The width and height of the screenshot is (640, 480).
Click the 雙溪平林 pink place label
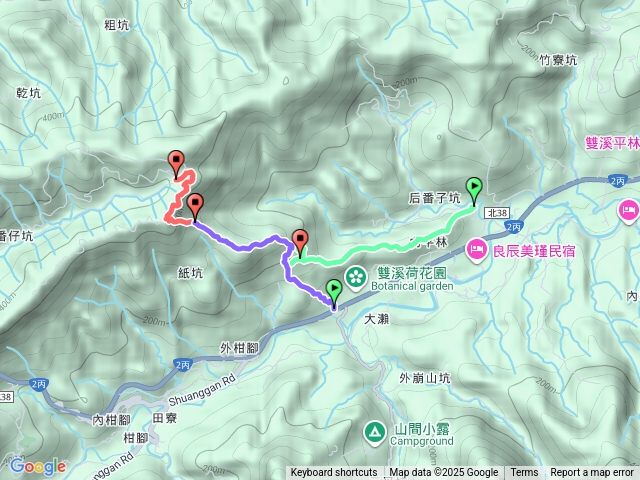[x=612, y=143]
